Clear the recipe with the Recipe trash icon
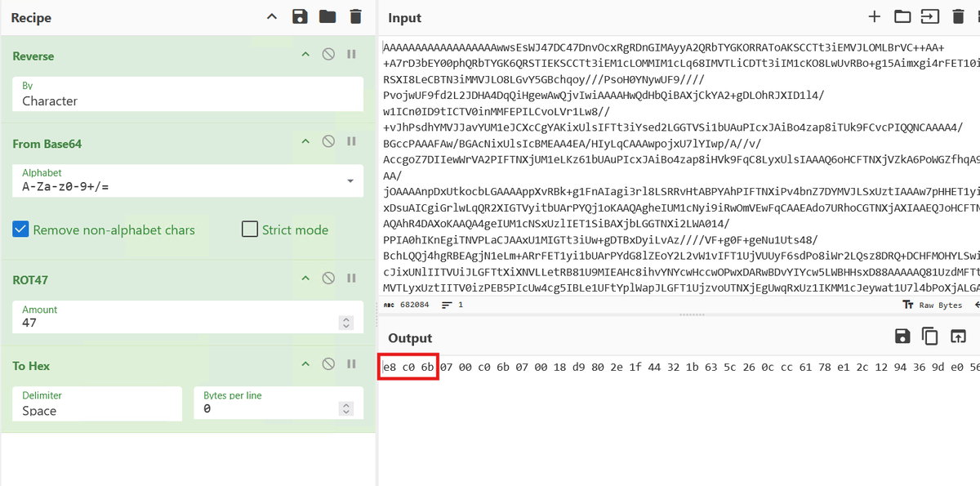Screen dimensions: 980x486 (354, 17)
